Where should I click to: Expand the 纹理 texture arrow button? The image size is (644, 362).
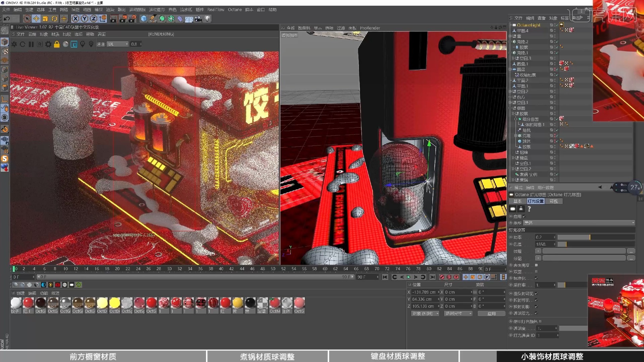click(x=538, y=251)
